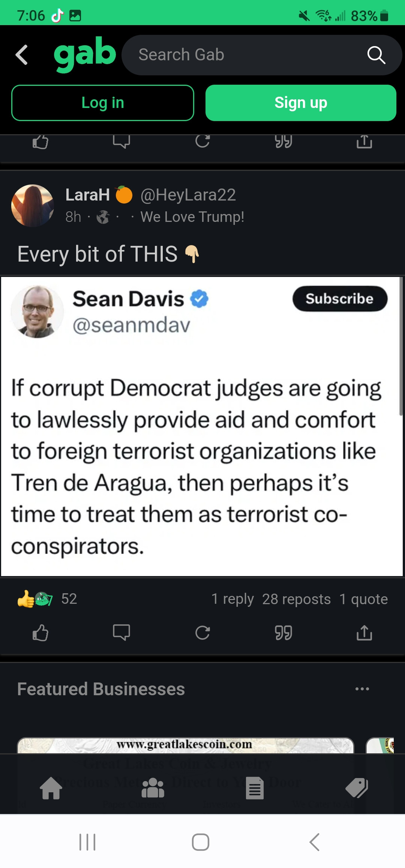Share LaraH's post using share icon
Screen dimensions: 405x868
[x=364, y=633]
